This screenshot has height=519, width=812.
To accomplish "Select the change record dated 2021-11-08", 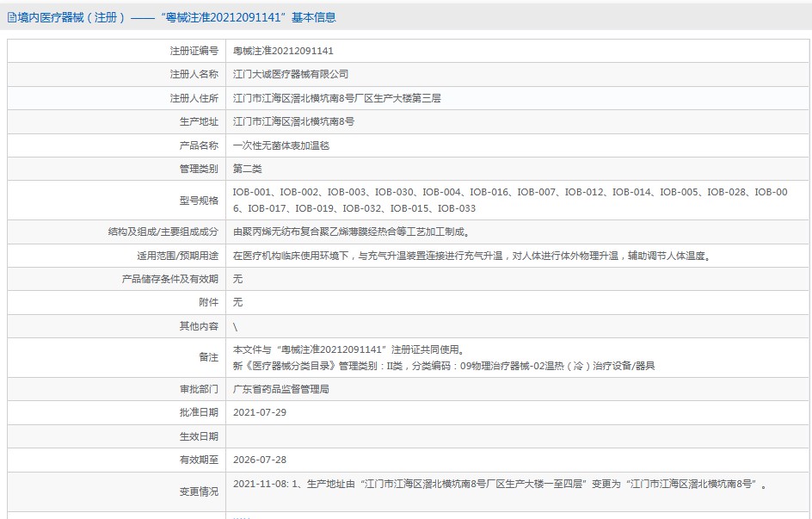I will tap(500, 485).
